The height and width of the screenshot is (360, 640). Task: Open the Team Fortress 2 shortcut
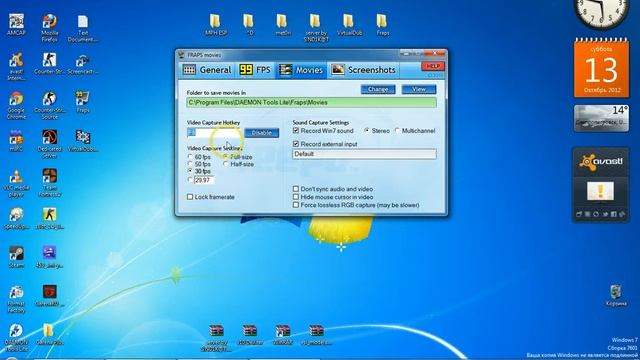pos(49,183)
